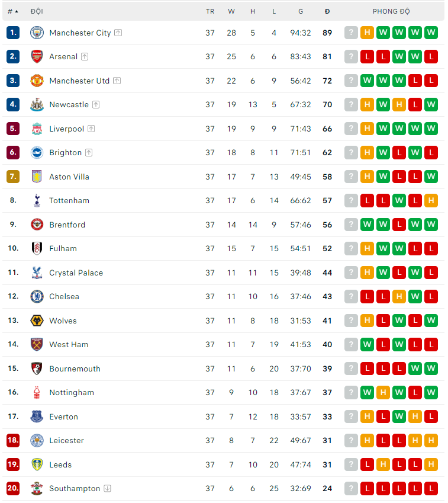Sort table by the # rank column
Screen dimensions: 448x503
pyautogui.click(x=12, y=11)
